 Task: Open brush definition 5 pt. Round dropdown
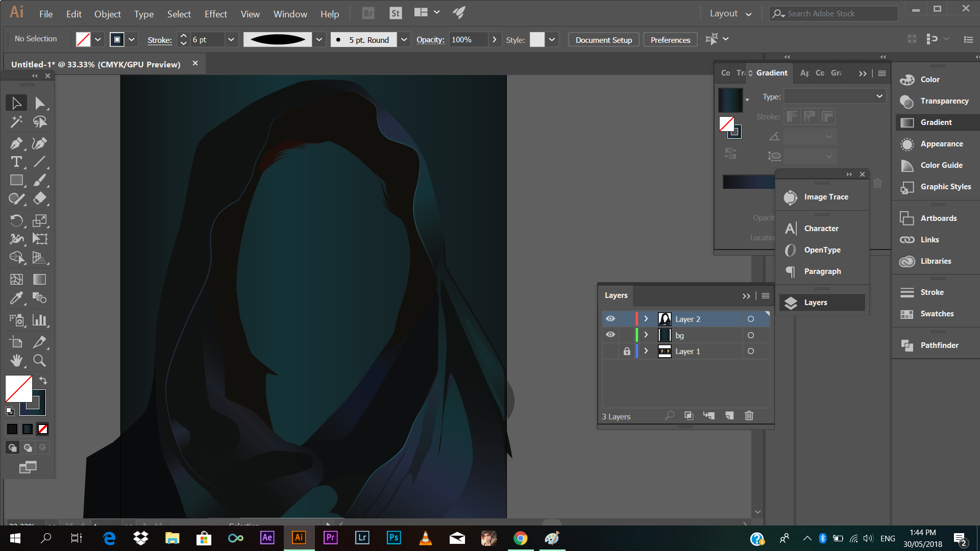pos(404,39)
